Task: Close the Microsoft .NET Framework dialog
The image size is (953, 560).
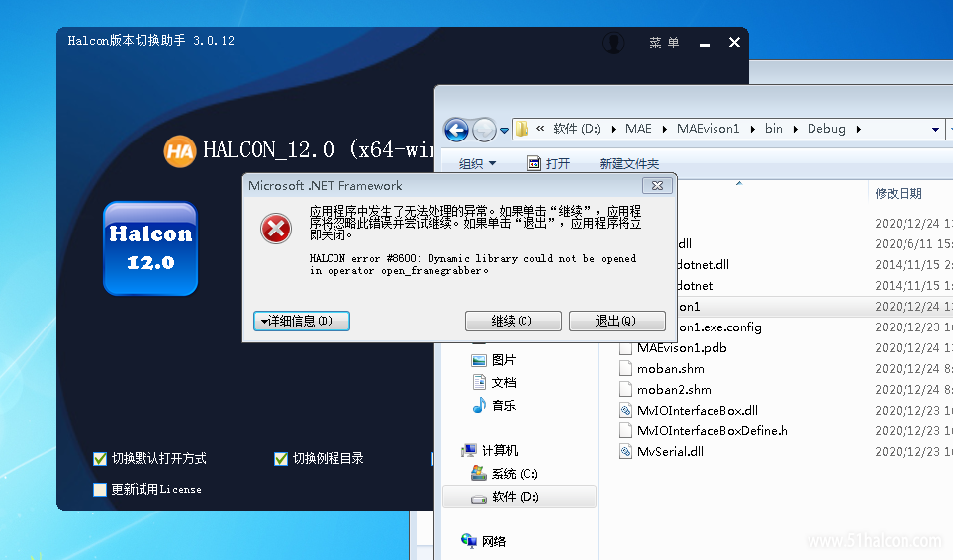Action: click(657, 186)
